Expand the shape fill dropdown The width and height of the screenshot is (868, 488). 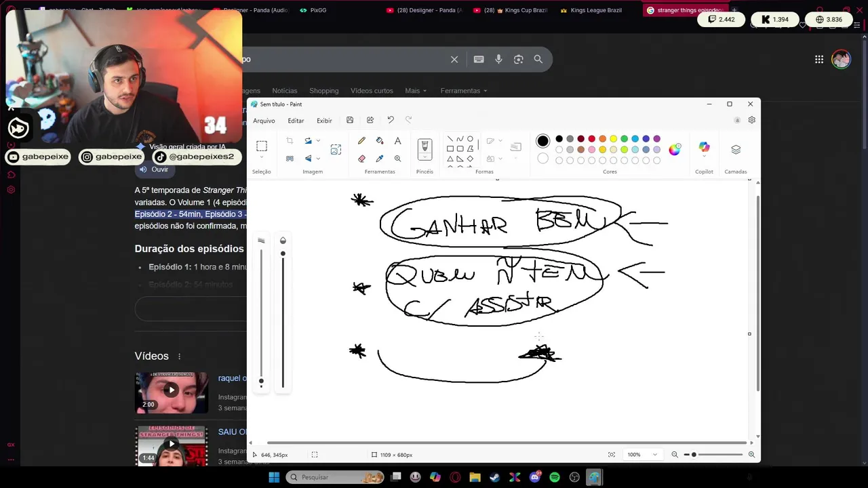pos(500,159)
